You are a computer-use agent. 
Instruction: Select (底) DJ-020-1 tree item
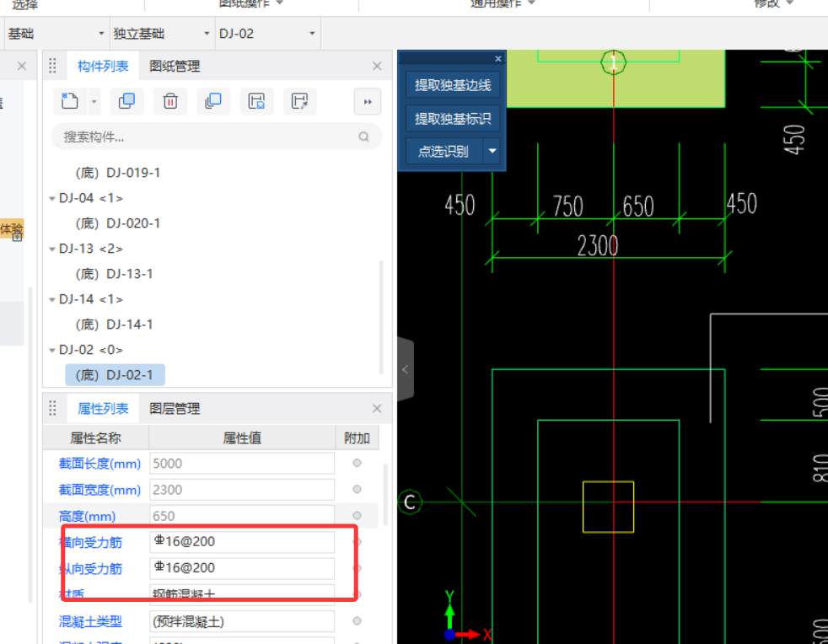click(118, 223)
